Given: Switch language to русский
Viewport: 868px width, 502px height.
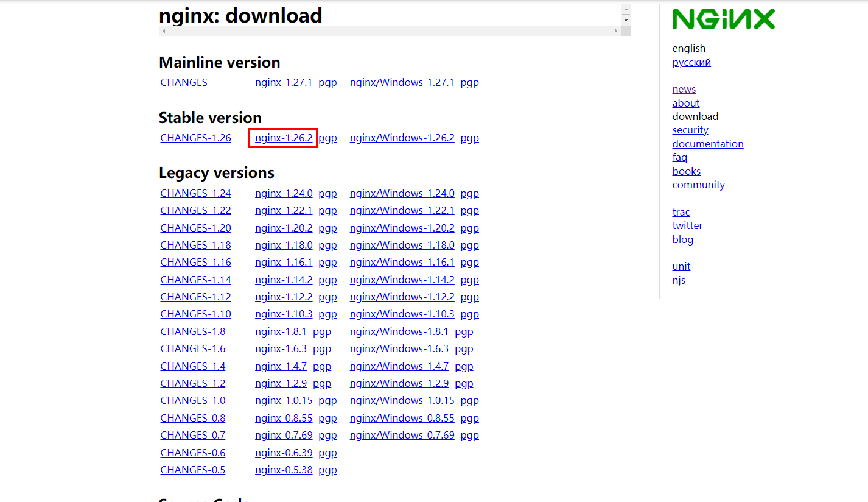Looking at the screenshot, I should (x=691, y=62).
